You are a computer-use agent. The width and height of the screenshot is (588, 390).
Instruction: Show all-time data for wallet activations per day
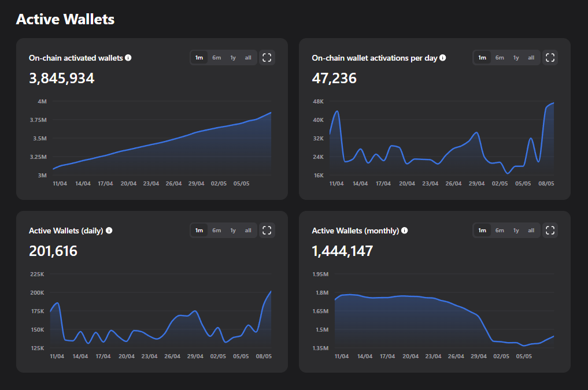click(531, 57)
